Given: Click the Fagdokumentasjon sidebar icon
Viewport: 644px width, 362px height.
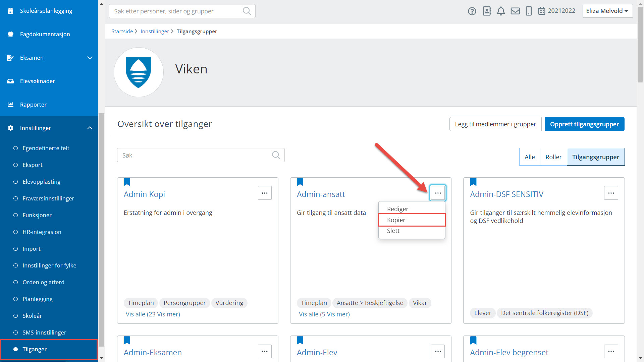Looking at the screenshot, I should 11,34.
